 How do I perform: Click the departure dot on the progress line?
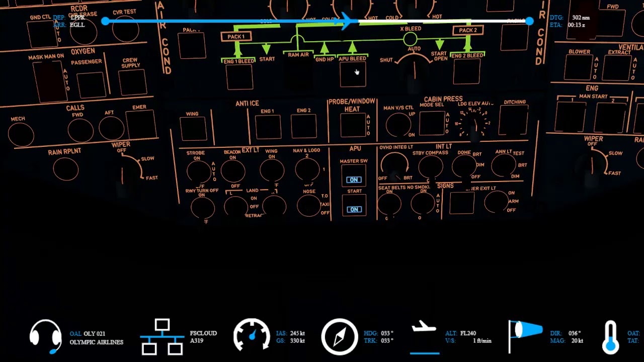point(105,21)
